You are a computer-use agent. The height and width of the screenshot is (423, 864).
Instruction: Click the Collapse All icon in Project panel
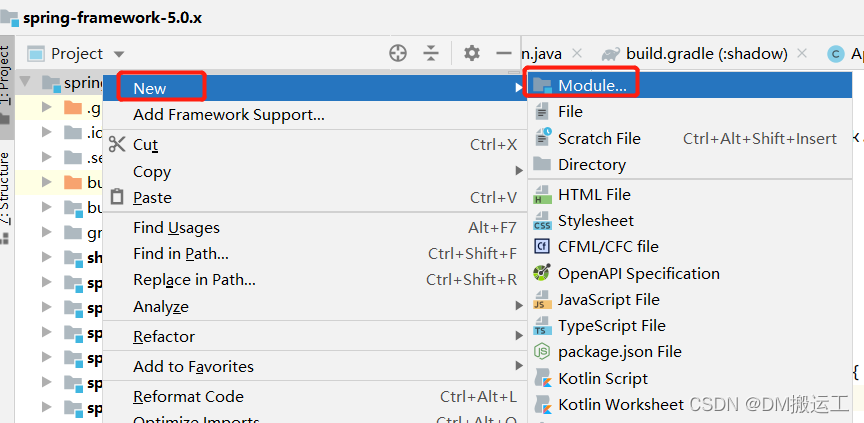(431, 53)
